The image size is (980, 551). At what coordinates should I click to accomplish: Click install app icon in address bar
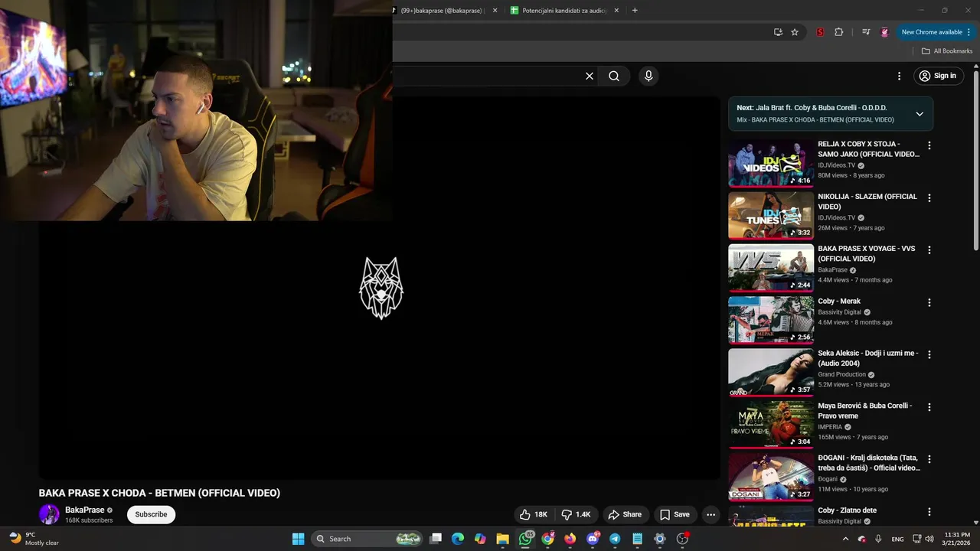coord(778,32)
